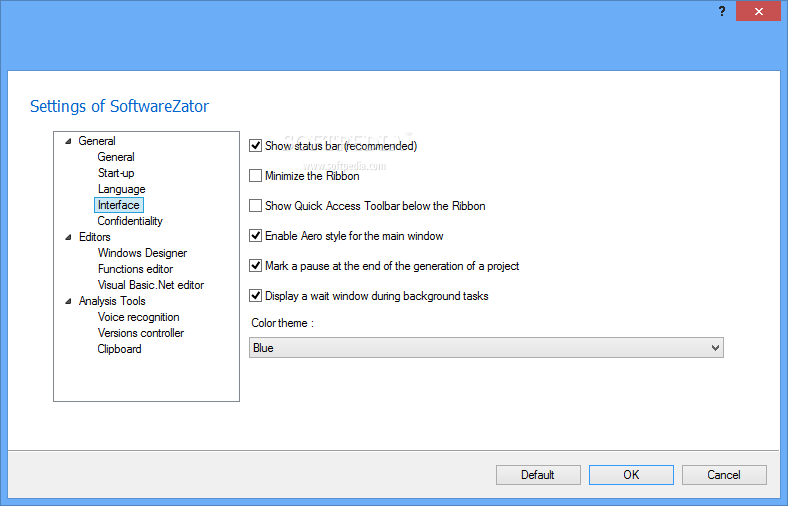Open Visual Basic.Net editor settings
The image size is (788, 506).
151,285
